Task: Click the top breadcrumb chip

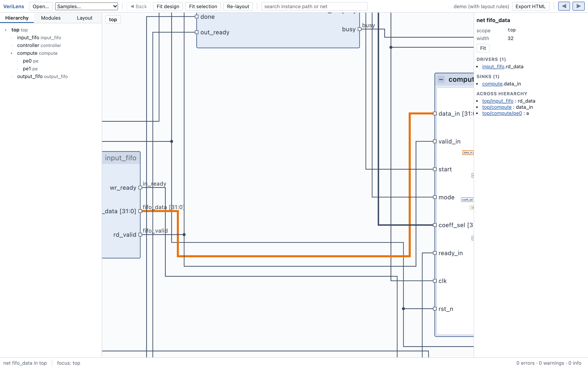Action: pos(113,19)
